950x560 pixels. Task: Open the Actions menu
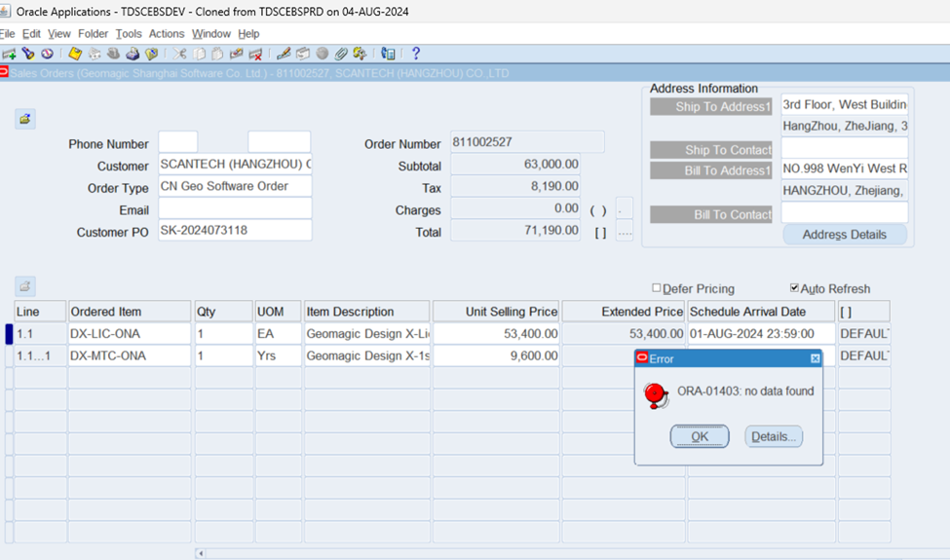tap(167, 34)
